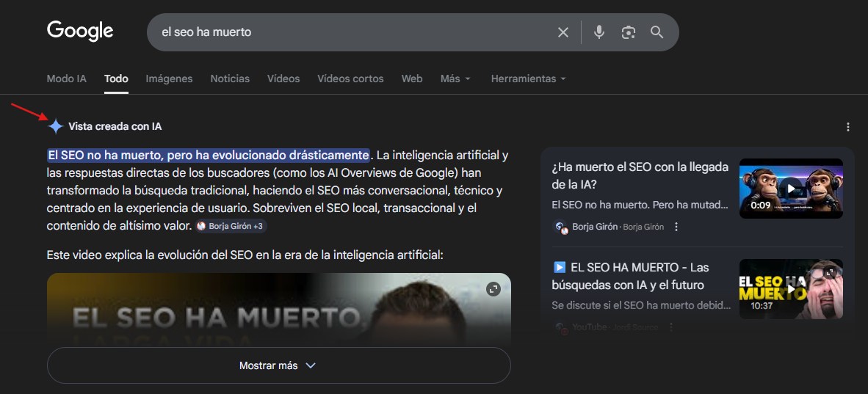This screenshot has width=868, height=394.
Task: Open AI overview three-dot options menu
Action: click(847, 127)
